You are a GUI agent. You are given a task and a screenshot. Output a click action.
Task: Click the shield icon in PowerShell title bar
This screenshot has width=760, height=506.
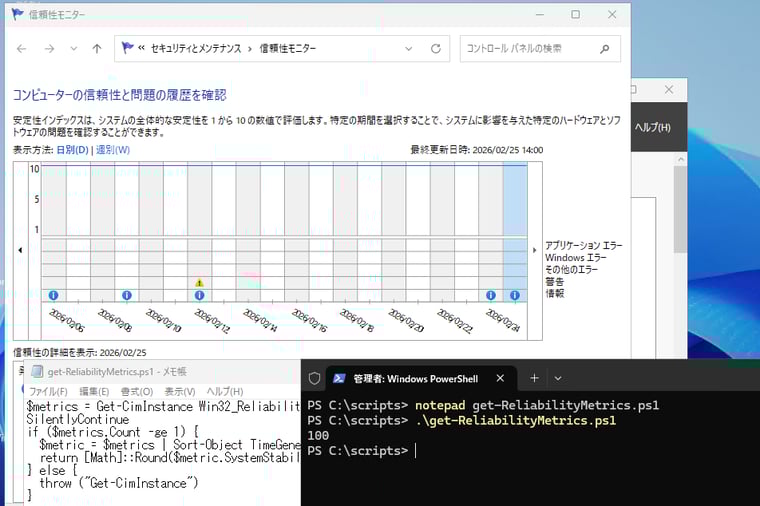[x=314, y=379]
